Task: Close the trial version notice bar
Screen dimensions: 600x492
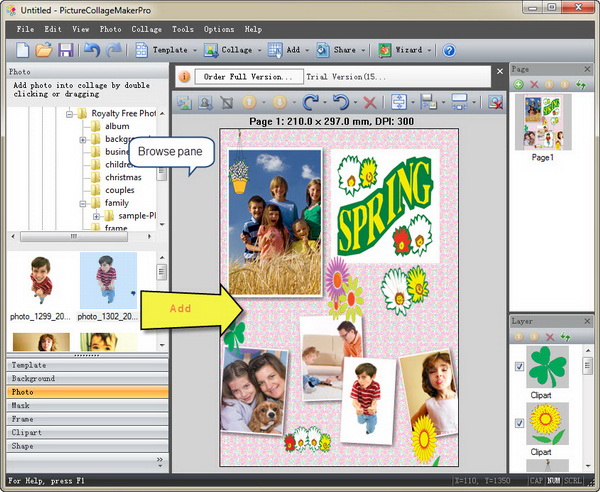Action: [500, 71]
